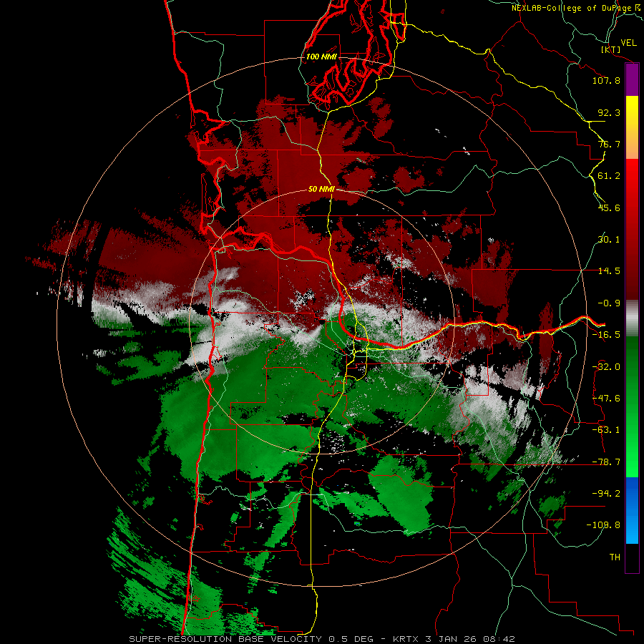Click the -78.7 velocity scale value
Image resolution: width=644 pixels, height=644 pixels.
(x=606, y=462)
